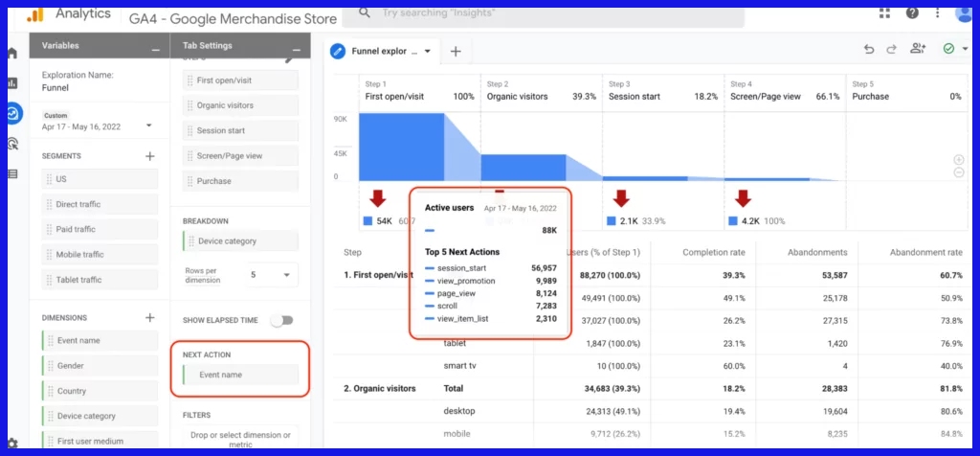The image size is (980, 456).
Task: Zoom out on the funnel chart
Action: point(959,172)
